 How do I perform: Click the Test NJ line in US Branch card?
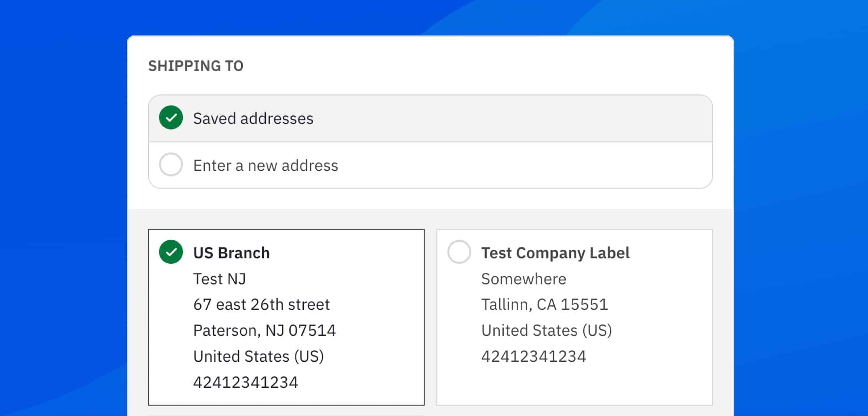pos(220,279)
